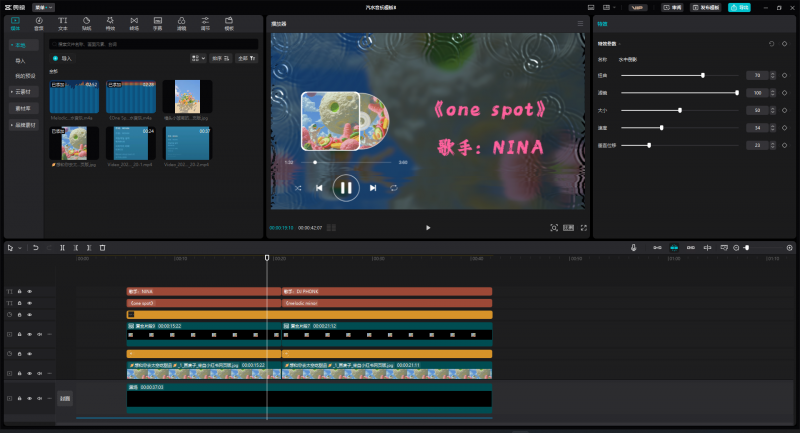Click the microphone record voiceover icon
Screen dimensions: 800x433
coord(633,247)
